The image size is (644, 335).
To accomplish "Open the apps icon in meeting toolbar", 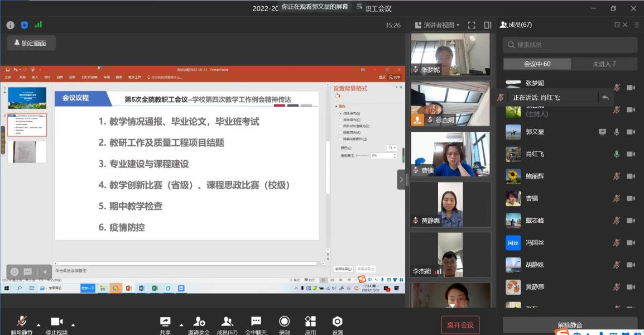I will 310,322.
